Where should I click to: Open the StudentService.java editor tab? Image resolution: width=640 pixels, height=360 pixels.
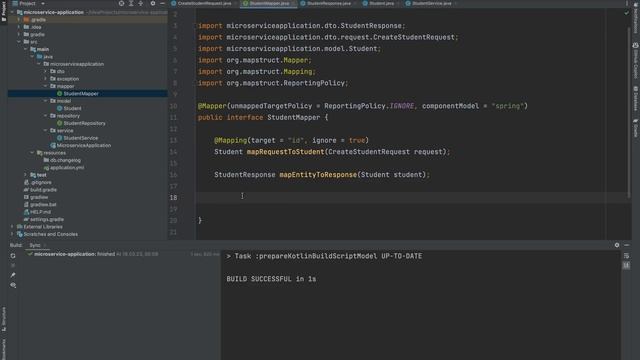pyautogui.click(x=431, y=3)
